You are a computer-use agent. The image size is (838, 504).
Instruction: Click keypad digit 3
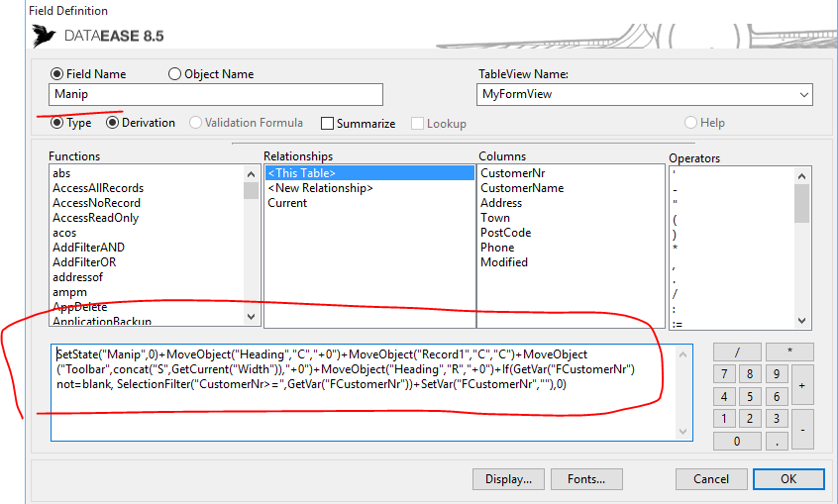(777, 419)
